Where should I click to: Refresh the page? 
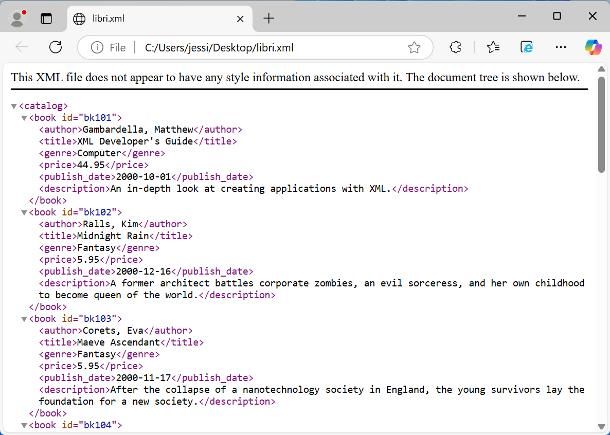coord(55,47)
